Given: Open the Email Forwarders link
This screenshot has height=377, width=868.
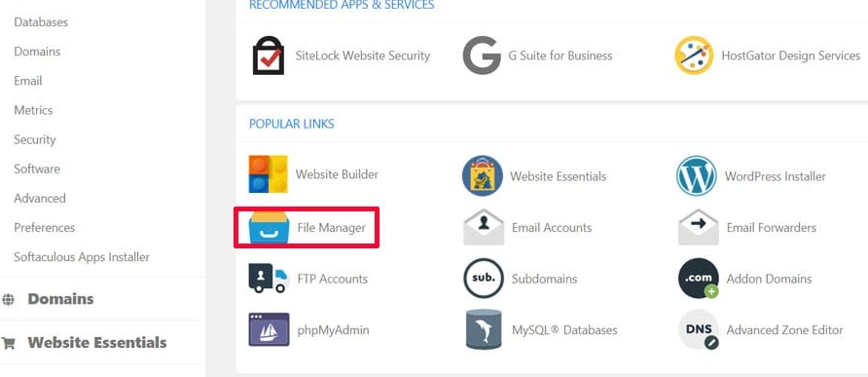Looking at the screenshot, I should (x=771, y=227).
